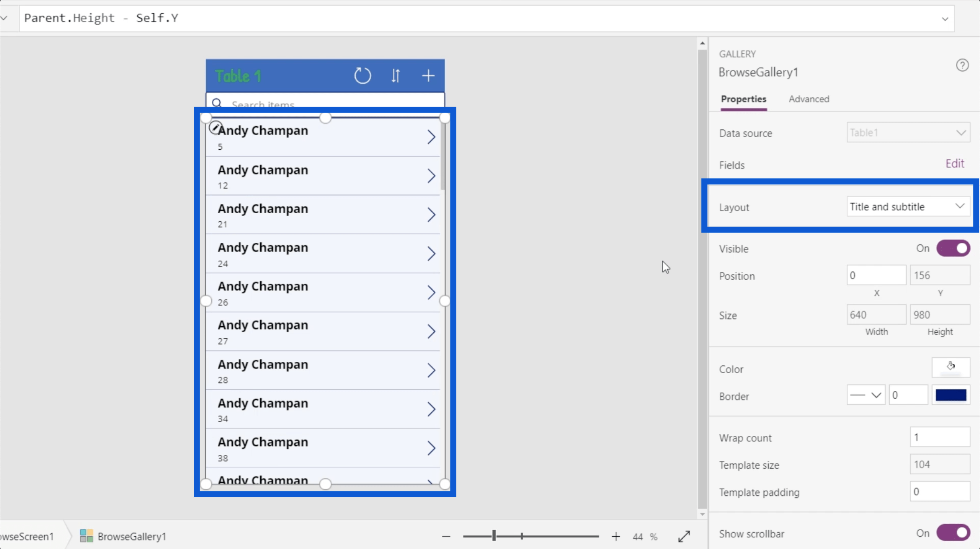Click the Width size field
980x549 pixels.
(876, 315)
